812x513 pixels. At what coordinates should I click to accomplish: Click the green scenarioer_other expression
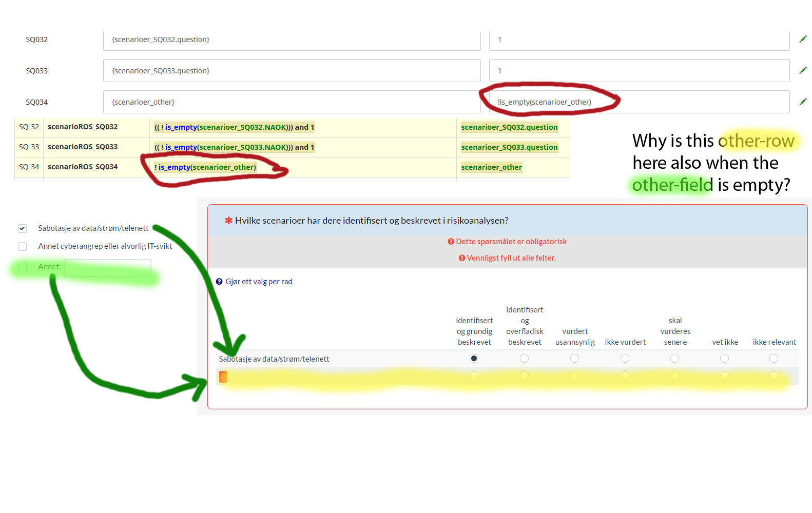click(491, 167)
